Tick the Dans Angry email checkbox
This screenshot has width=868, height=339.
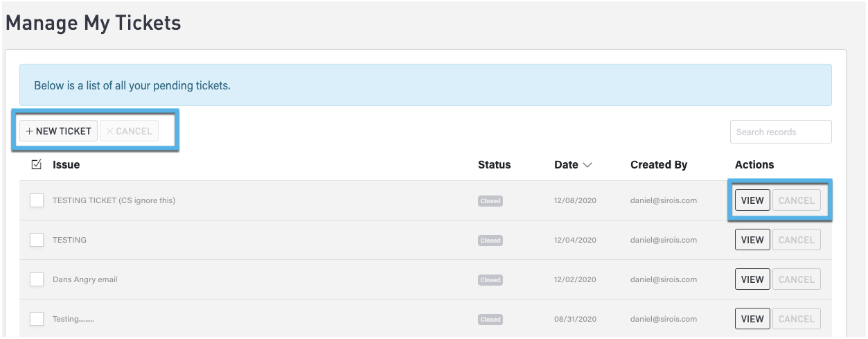point(37,279)
